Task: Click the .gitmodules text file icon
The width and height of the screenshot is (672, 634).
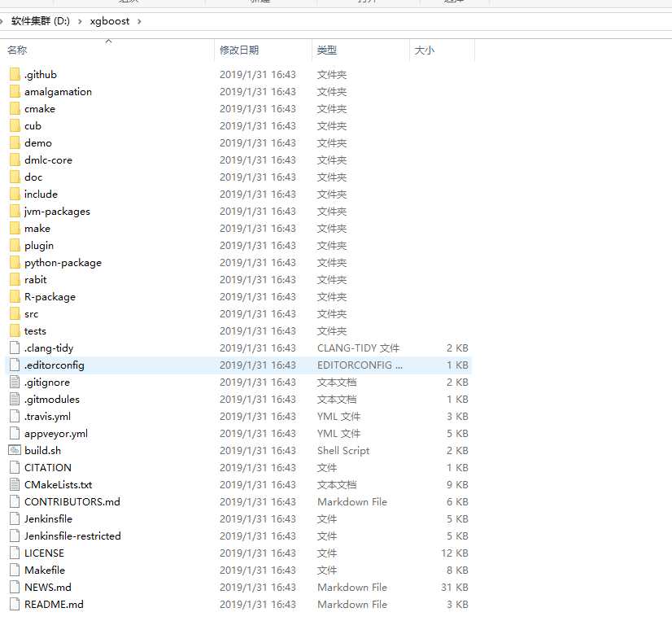Action: [15, 399]
